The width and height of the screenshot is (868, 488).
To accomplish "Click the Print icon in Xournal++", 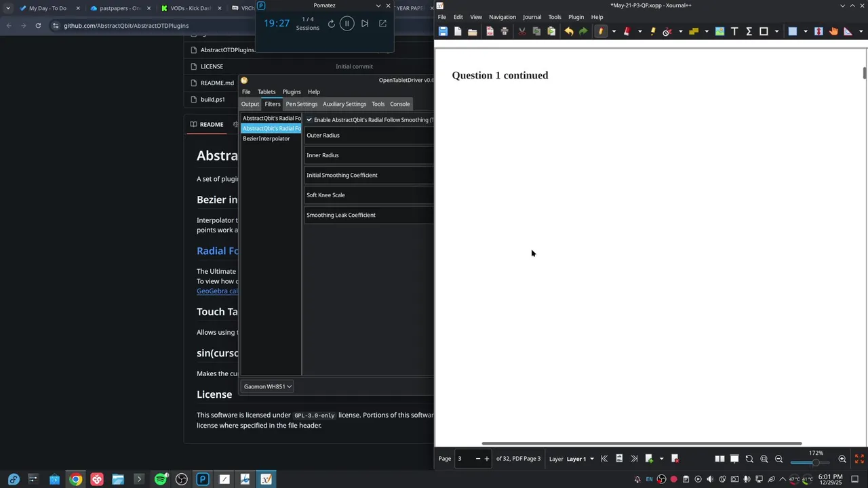I will pyautogui.click(x=505, y=31).
